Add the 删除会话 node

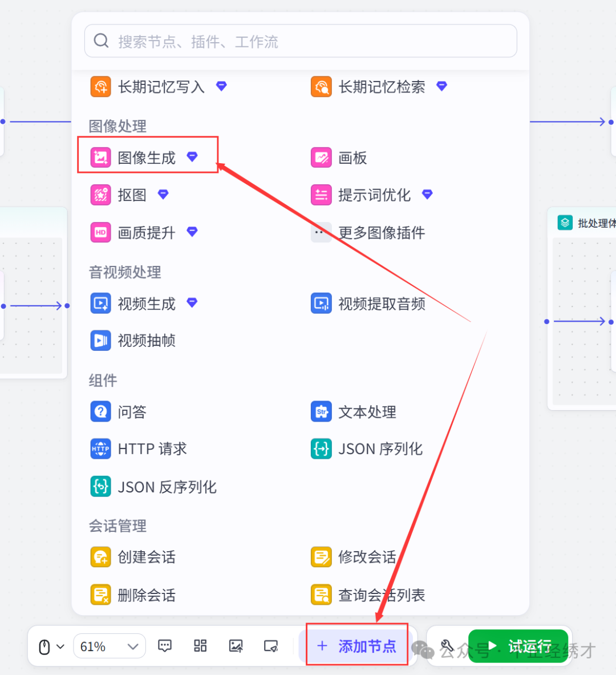point(132,595)
